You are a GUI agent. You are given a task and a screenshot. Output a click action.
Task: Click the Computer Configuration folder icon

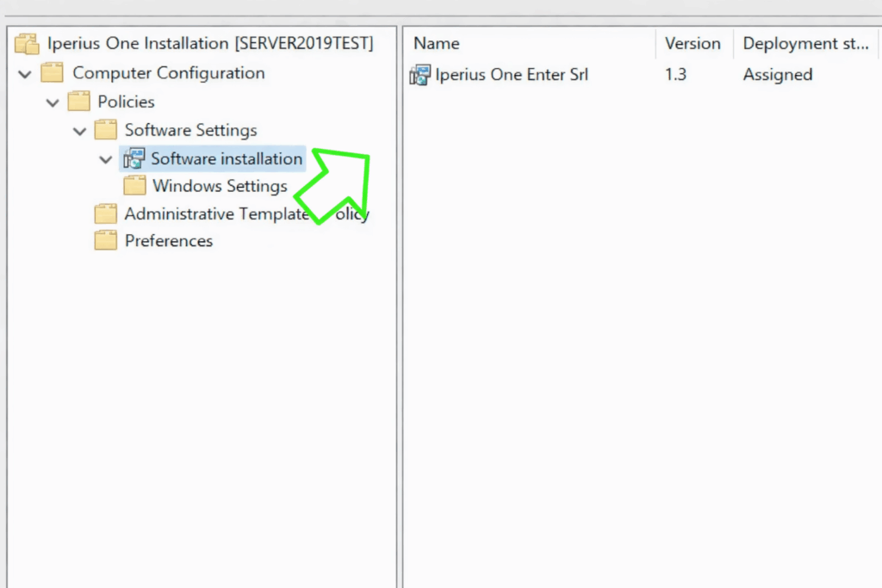53,73
